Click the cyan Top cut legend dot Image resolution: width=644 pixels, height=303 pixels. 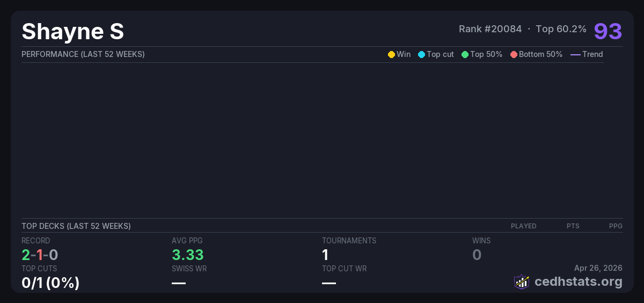[421, 54]
